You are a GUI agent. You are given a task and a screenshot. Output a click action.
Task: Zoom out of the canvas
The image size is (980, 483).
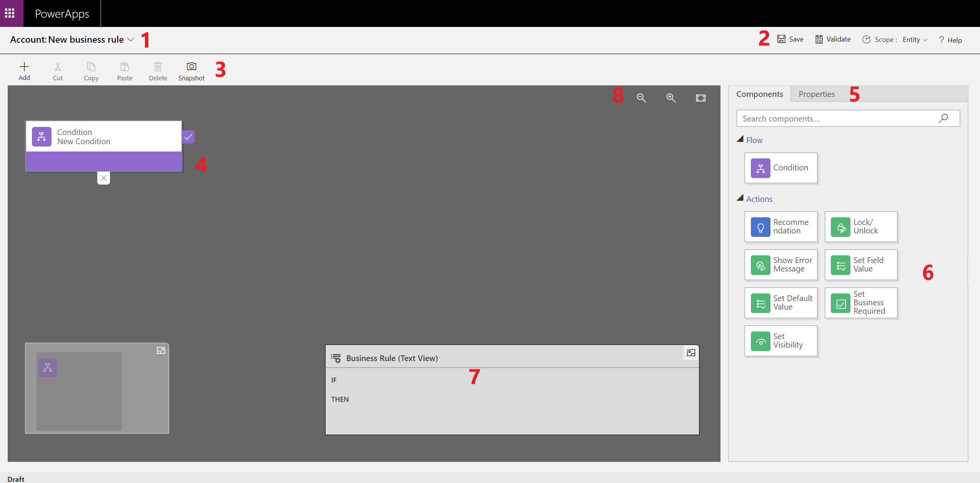pos(641,98)
